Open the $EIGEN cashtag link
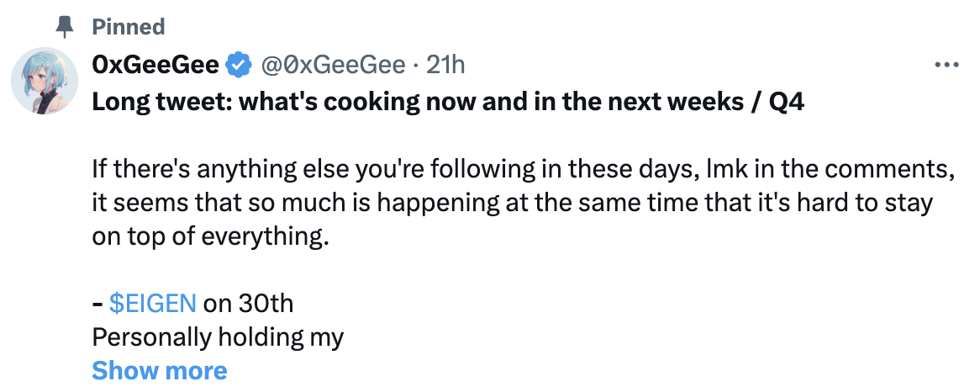 point(153,303)
